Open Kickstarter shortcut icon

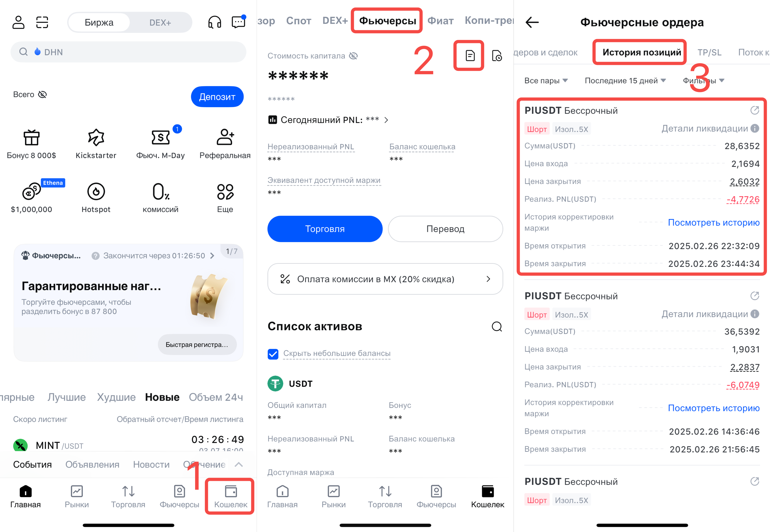[x=96, y=137]
